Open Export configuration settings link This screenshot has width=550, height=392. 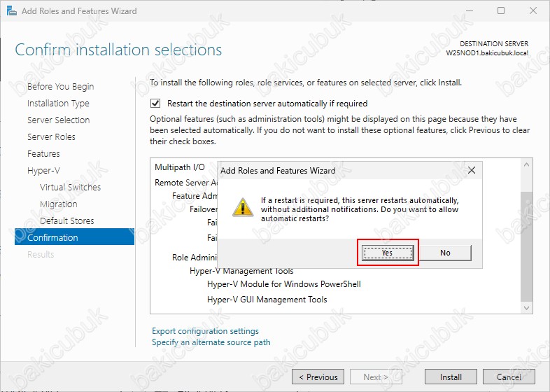205,331
